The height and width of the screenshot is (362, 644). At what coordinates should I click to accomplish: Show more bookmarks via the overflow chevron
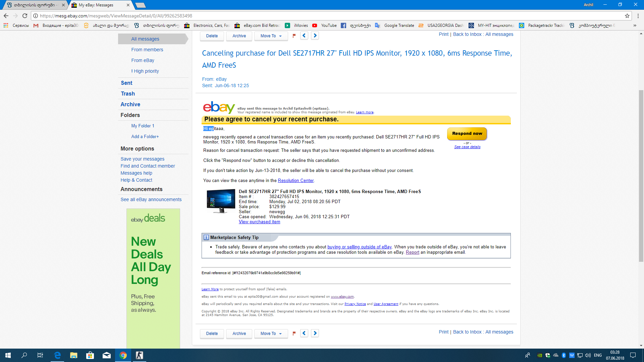click(x=635, y=25)
